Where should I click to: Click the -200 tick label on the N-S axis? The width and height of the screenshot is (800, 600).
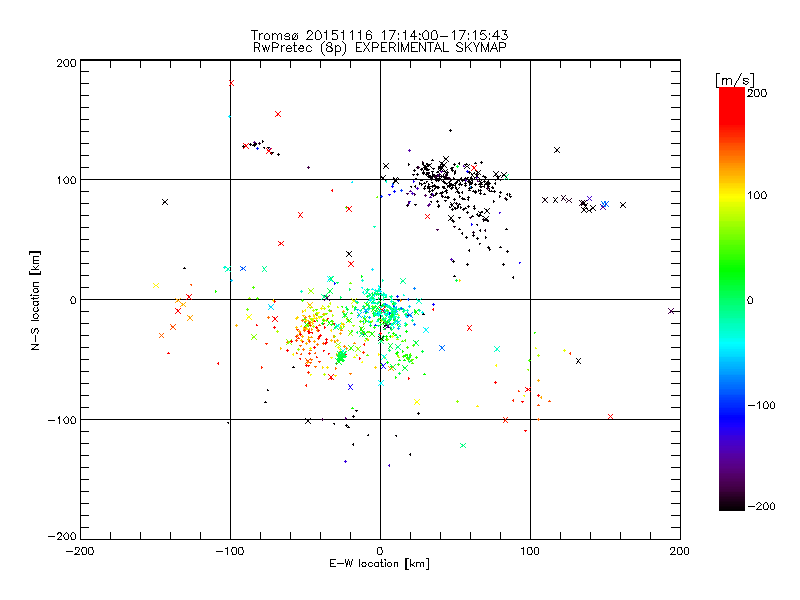click(x=62, y=536)
